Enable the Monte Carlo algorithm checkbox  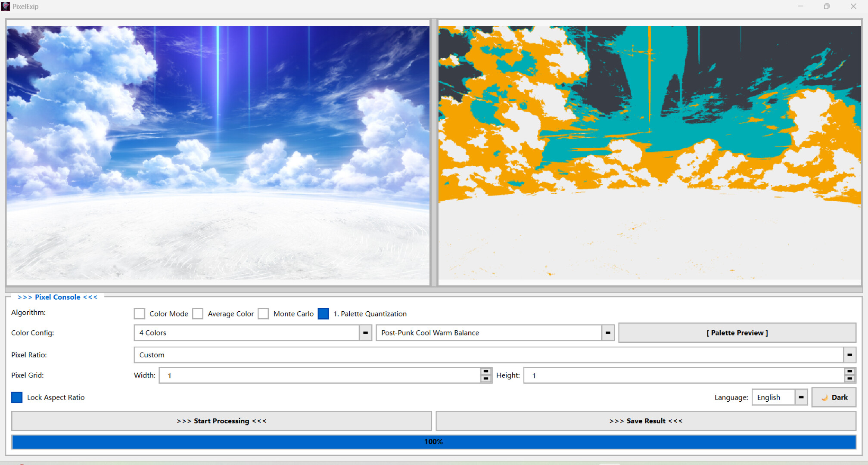pyautogui.click(x=263, y=313)
